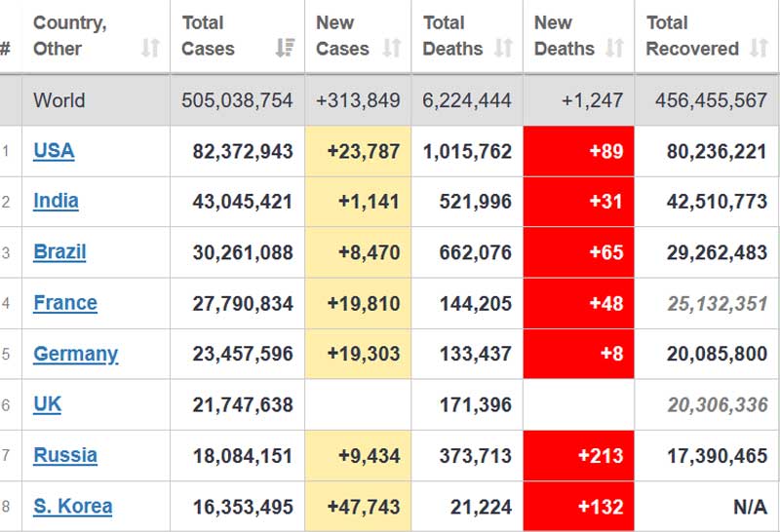Viewport: 780px width, 532px height.
Task: Open the India country link
Action: click(56, 201)
